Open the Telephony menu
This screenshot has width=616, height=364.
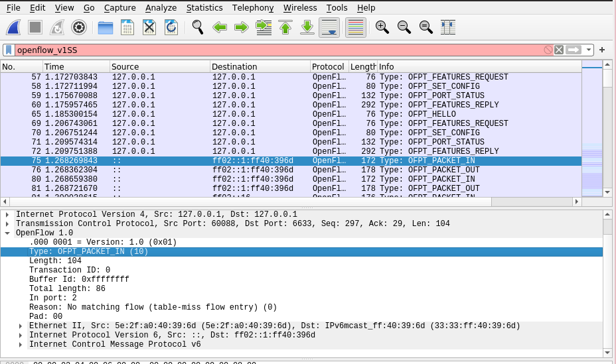pos(253,8)
